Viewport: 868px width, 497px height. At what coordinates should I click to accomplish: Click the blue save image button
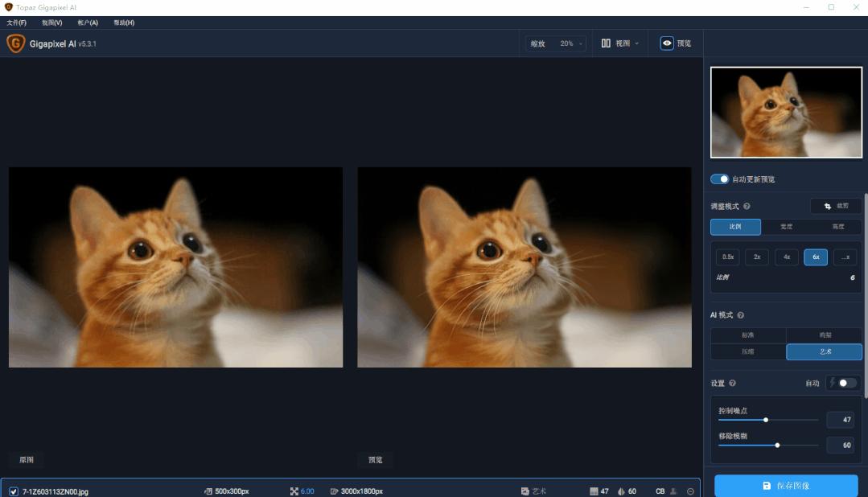[x=786, y=486]
